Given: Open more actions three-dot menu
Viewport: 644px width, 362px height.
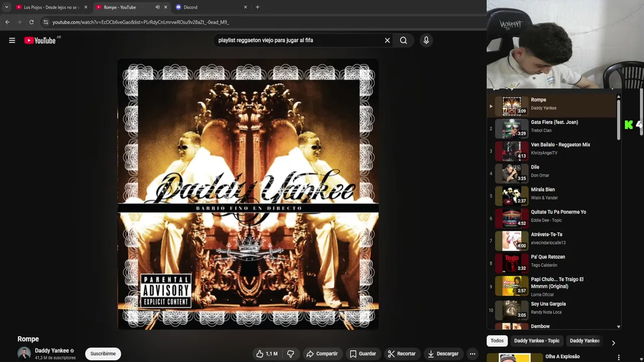Looking at the screenshot, I should 472,354.
